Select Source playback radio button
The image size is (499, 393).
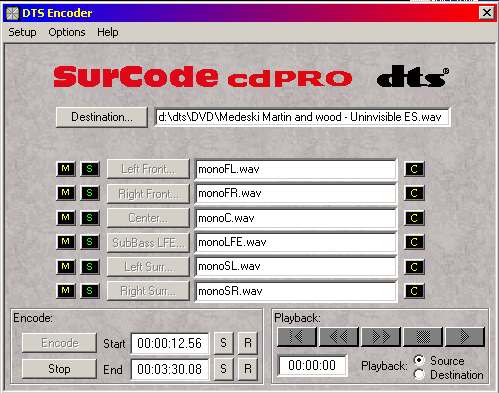coord(419,360)
